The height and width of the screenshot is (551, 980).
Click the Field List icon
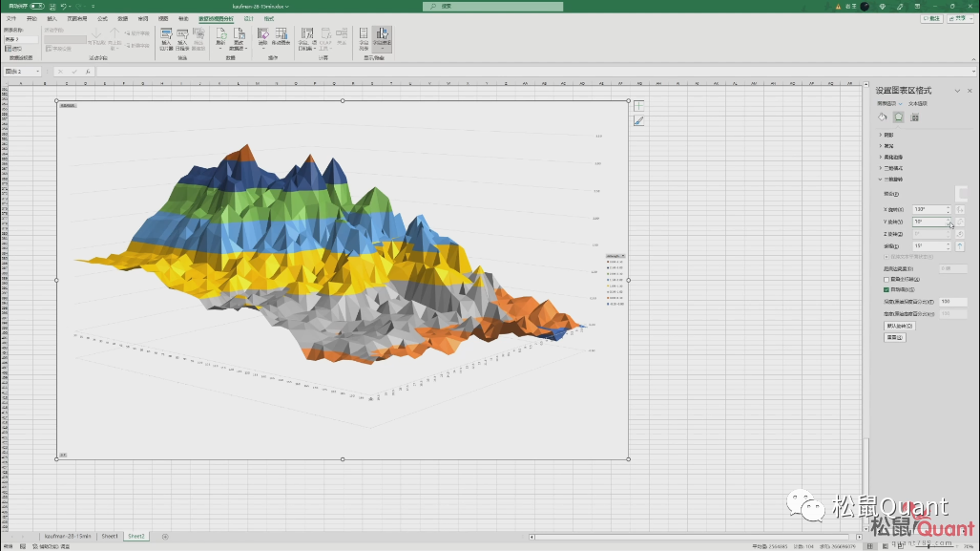click(364, 39)
